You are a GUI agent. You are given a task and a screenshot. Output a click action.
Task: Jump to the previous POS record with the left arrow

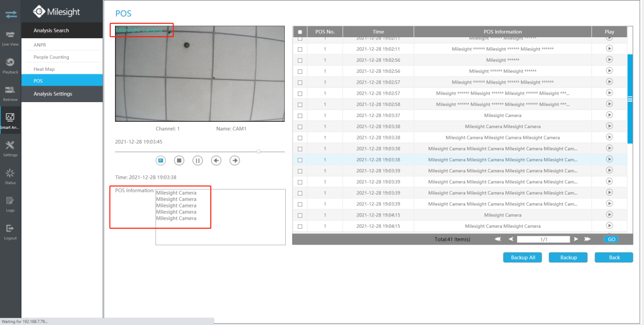coord(216,160)
